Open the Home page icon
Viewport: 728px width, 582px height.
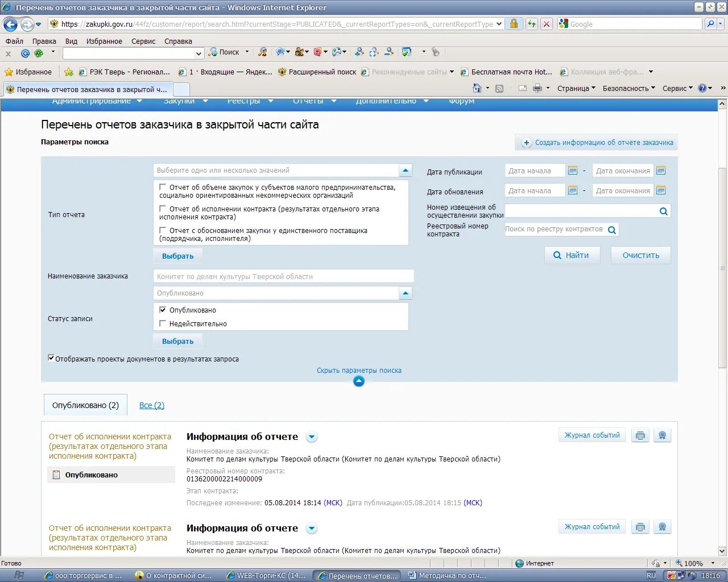tap(477, 88)
